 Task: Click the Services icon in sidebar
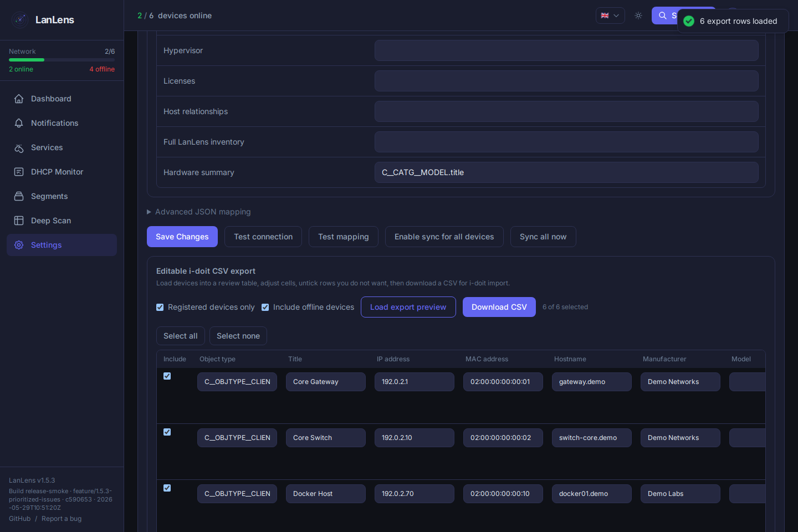[19, 147]
